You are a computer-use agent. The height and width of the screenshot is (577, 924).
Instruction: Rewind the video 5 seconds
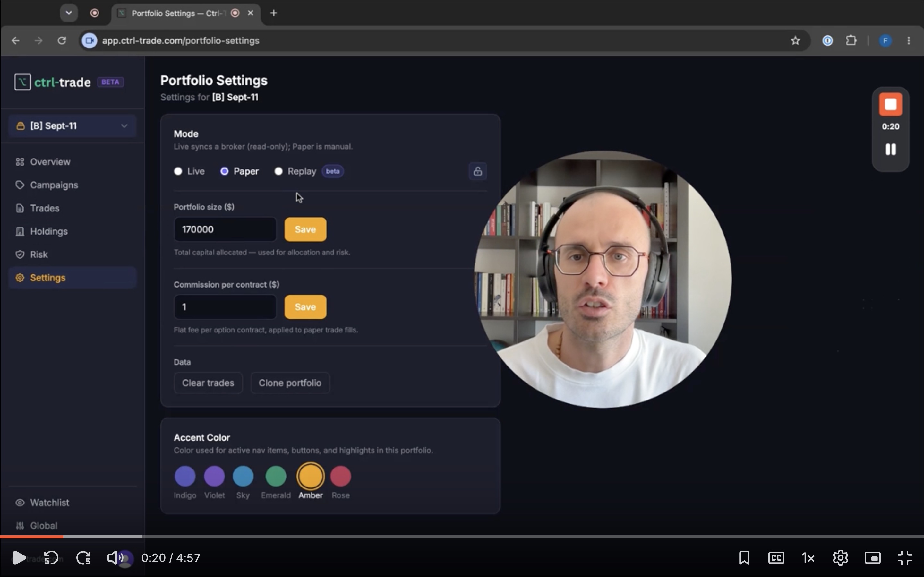click(x=51, y=558)
